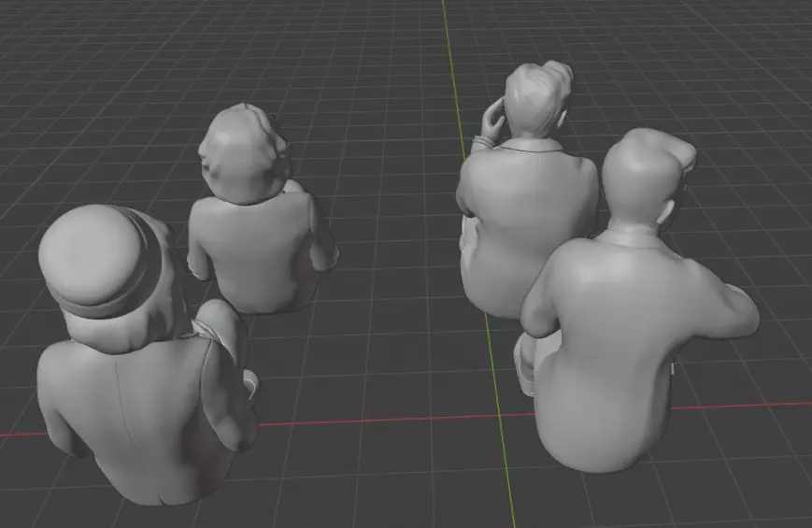This screenshot has width=812, height=528.
Task: Select the figure raising a hand to its ear
Action: click(527, 190)
